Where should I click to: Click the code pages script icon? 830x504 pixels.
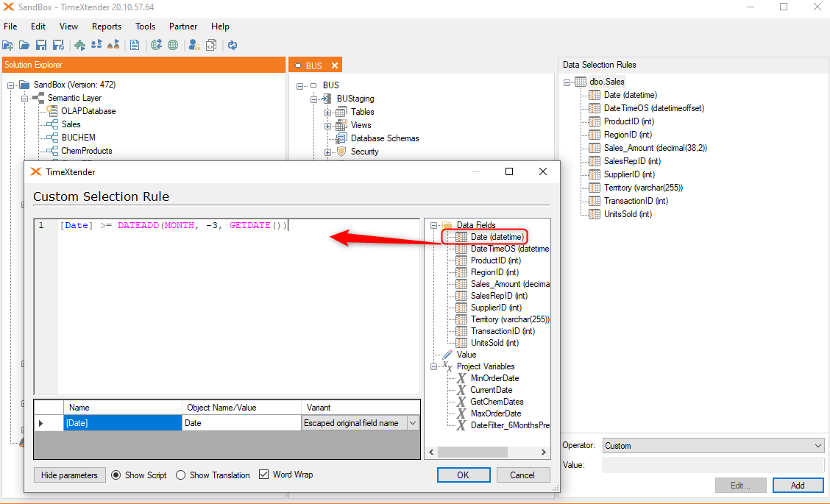point(211,45)
